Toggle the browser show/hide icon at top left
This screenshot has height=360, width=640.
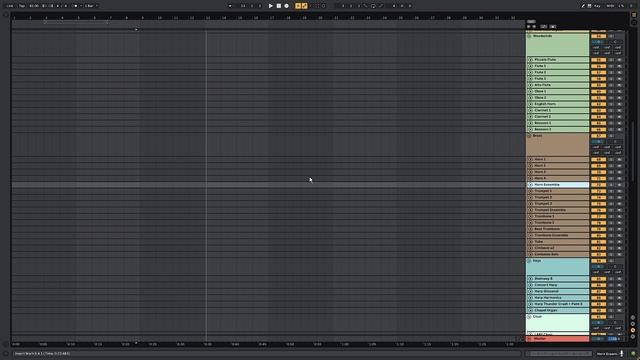point(6,15)
